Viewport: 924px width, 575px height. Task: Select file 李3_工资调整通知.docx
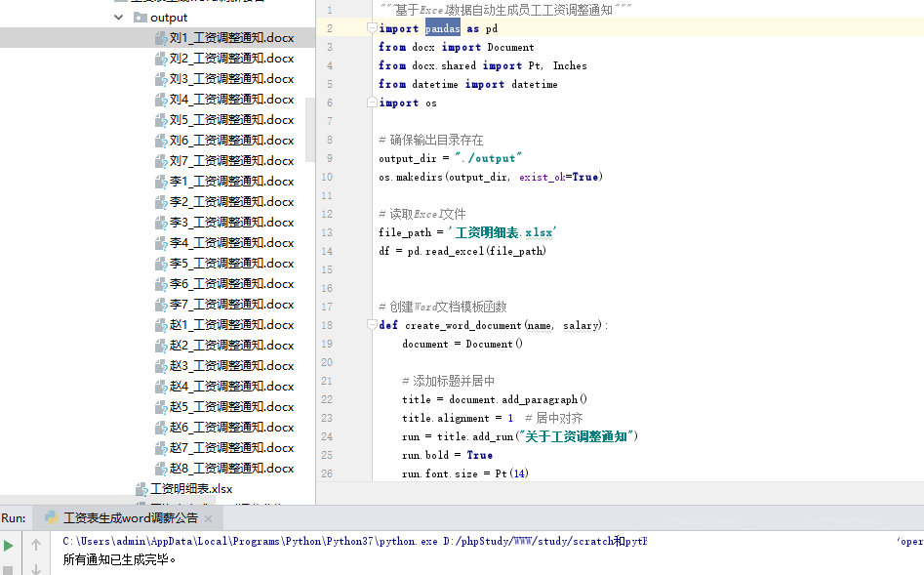pos(231,223)
